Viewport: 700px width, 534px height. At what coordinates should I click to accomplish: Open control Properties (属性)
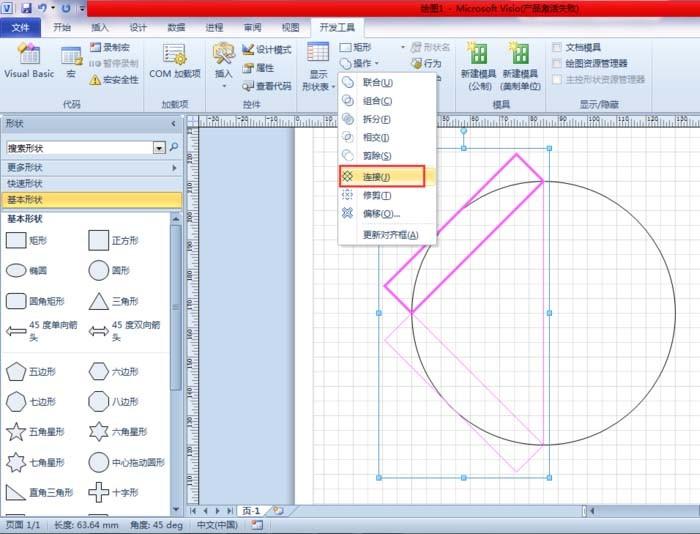258,68
